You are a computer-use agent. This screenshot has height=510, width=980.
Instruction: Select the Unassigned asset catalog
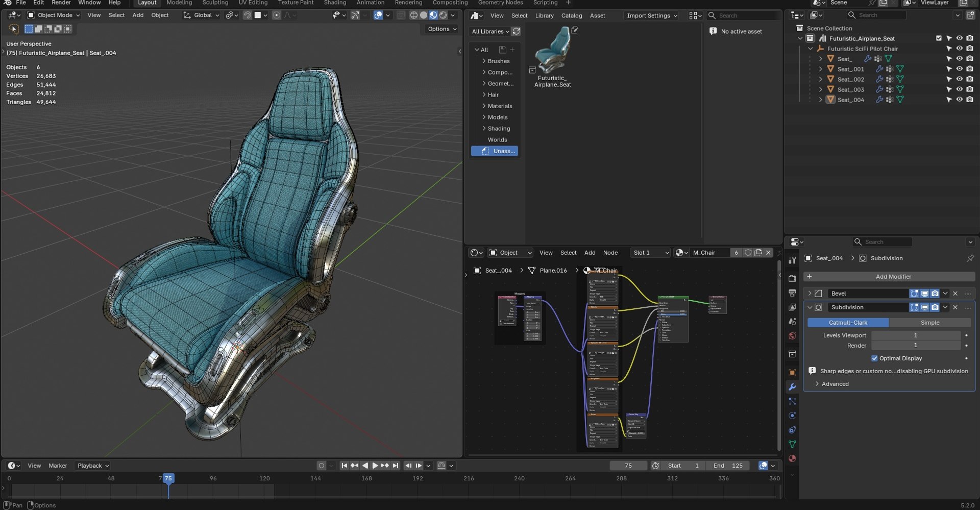click(x=494, y=151)
